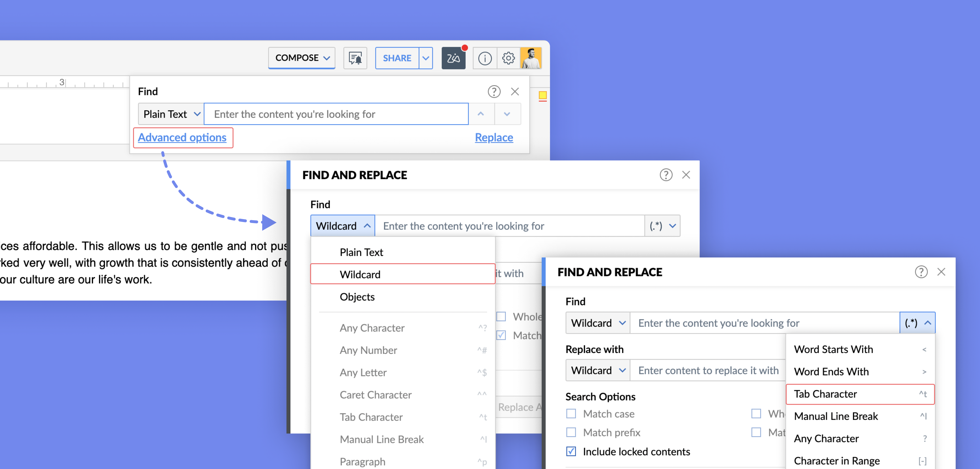Toggle the 'Mat' checkbox in front dialog
The width and height of the screenshot is (980, 469).
click(x=756, y=432)
